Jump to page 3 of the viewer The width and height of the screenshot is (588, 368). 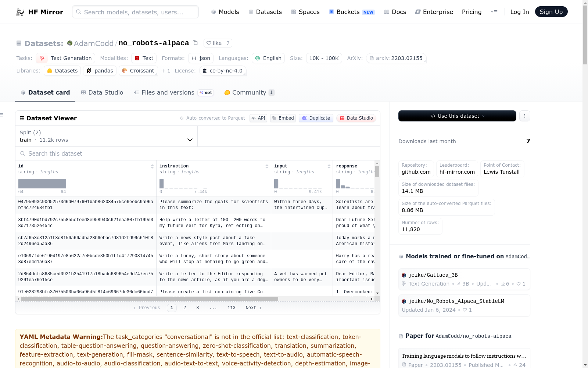pos(198,308)
